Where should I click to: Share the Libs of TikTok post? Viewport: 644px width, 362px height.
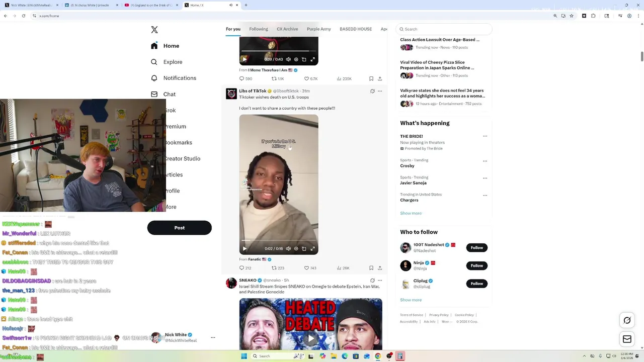tap(380, 268)
